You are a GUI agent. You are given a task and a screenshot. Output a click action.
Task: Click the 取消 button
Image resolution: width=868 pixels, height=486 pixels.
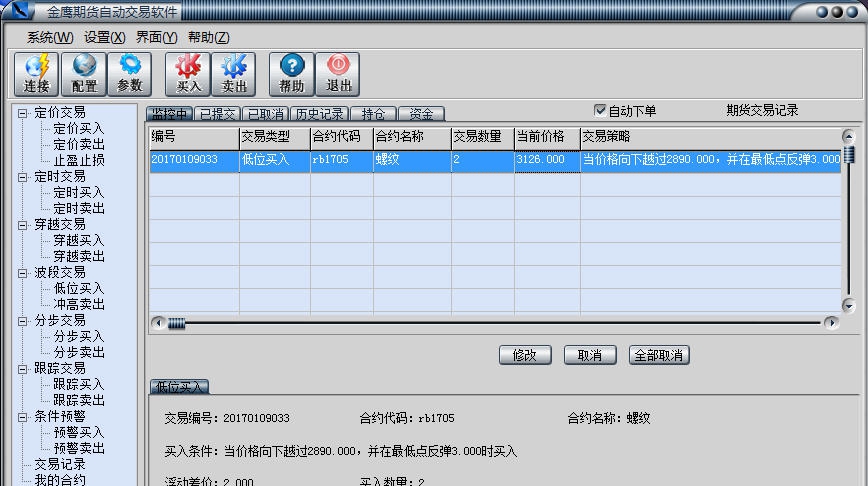tap(590, 355)
